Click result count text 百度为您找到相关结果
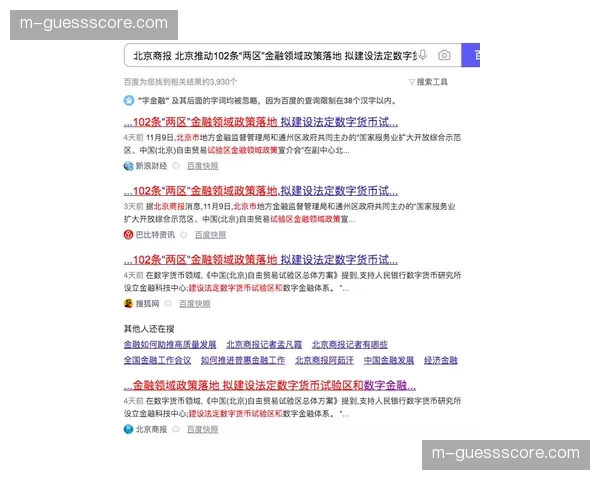The width and height of the screenshot is (600, 480). pyautogui.click(x=180, y=82)
